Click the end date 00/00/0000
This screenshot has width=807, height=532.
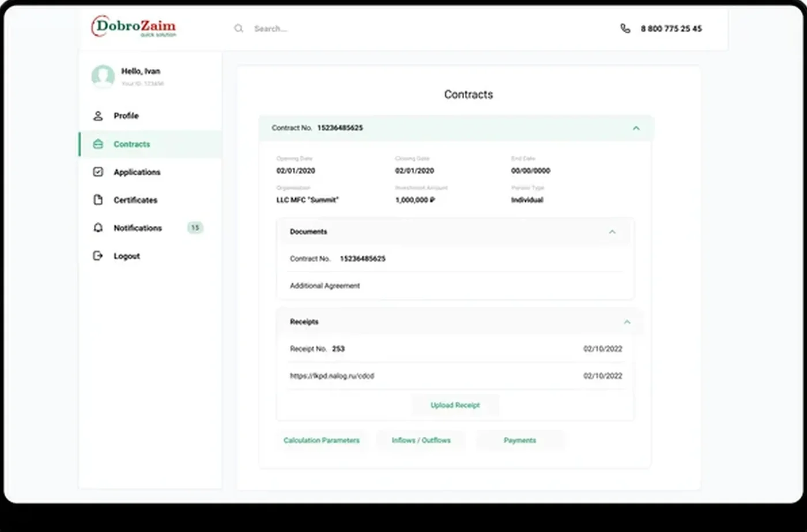[x=531, y=171]
